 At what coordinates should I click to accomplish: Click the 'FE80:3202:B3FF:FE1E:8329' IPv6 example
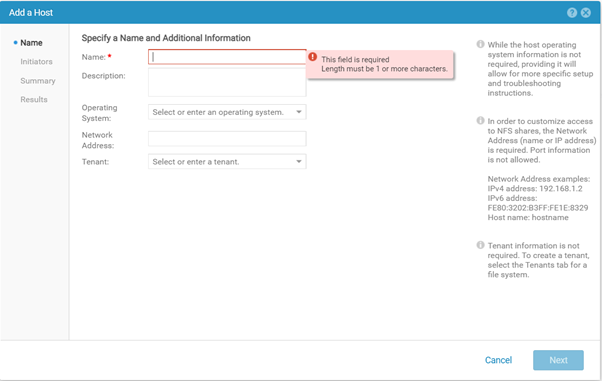(x=538, y=208)
